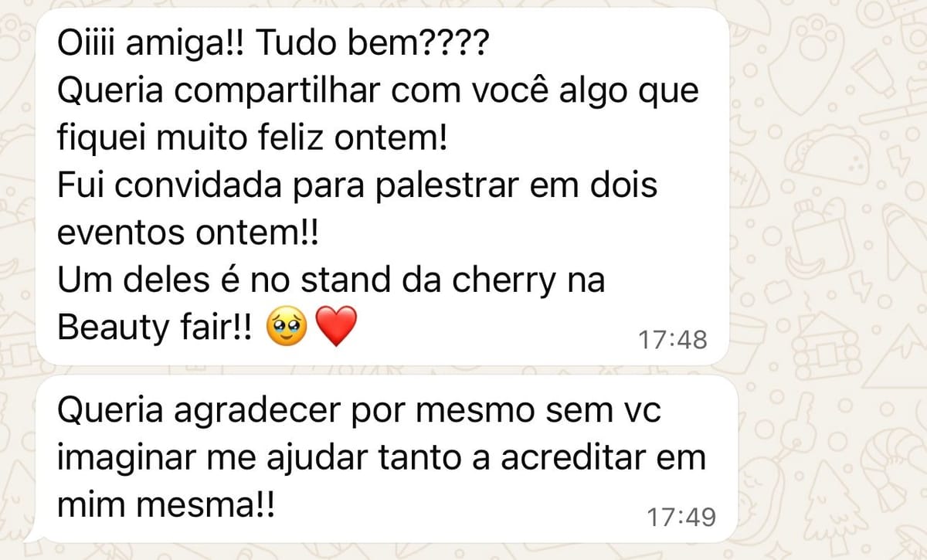The image size is (927, 560).
Task: Select the 17:49 timestamp
Action: pyautogui.click(x=681, y=517)
